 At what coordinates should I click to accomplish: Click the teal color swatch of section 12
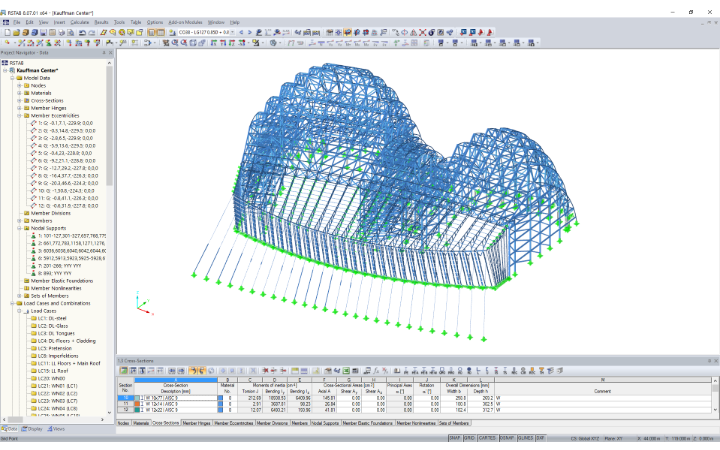click(x=137, y=410)
